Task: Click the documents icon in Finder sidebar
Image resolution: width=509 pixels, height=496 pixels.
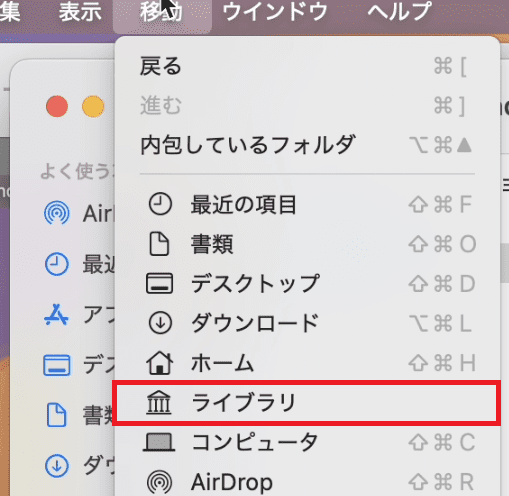Action: (x=56, y=415)
